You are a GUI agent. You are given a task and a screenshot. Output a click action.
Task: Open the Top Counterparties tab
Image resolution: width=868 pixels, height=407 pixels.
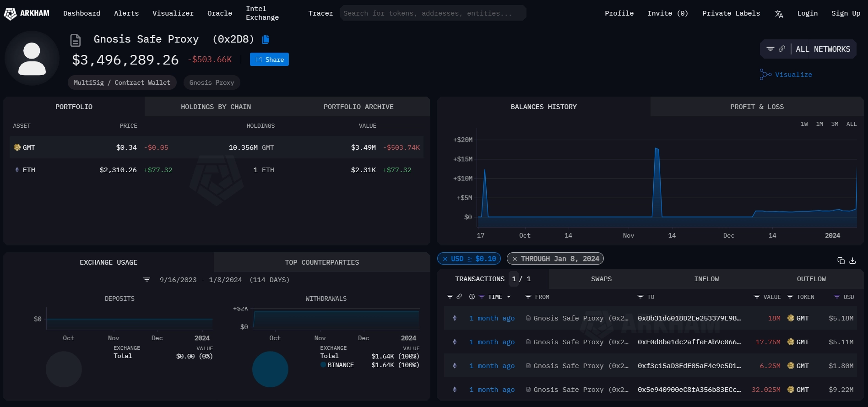pyautogui.click(x=322, y=262)
